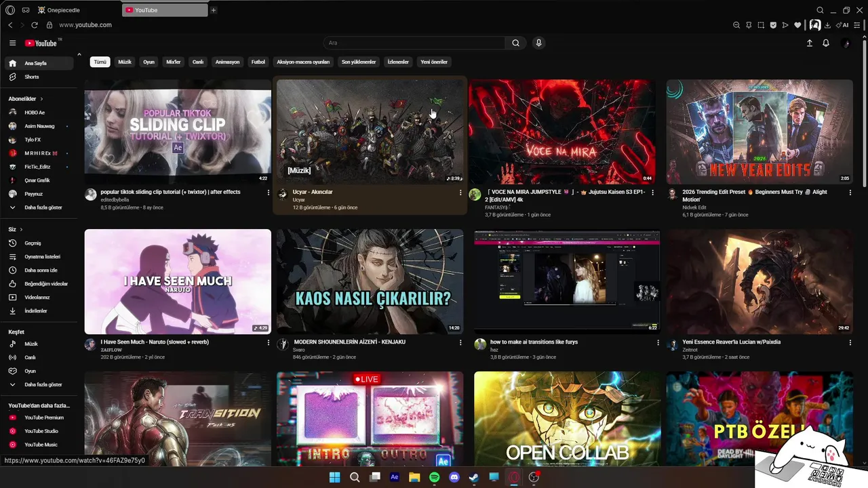Viewport: 868px width, 488px height.
Task: Open the Opera AI assistant icon
Action: 844,25
